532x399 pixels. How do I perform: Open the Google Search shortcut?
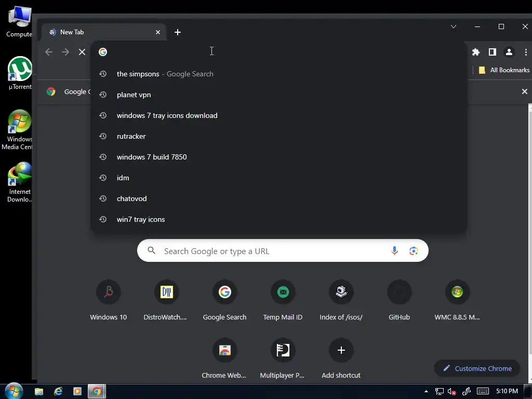[x=224, y=301]
